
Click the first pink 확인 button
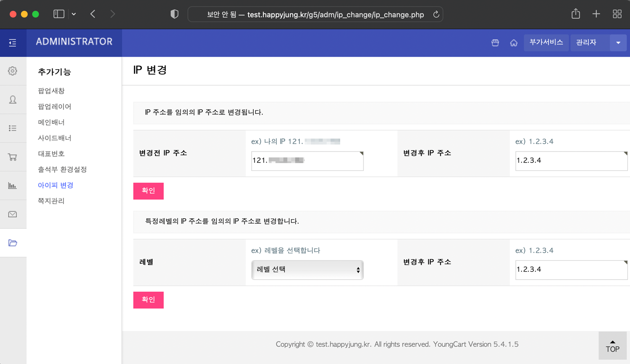pos(148,191)
